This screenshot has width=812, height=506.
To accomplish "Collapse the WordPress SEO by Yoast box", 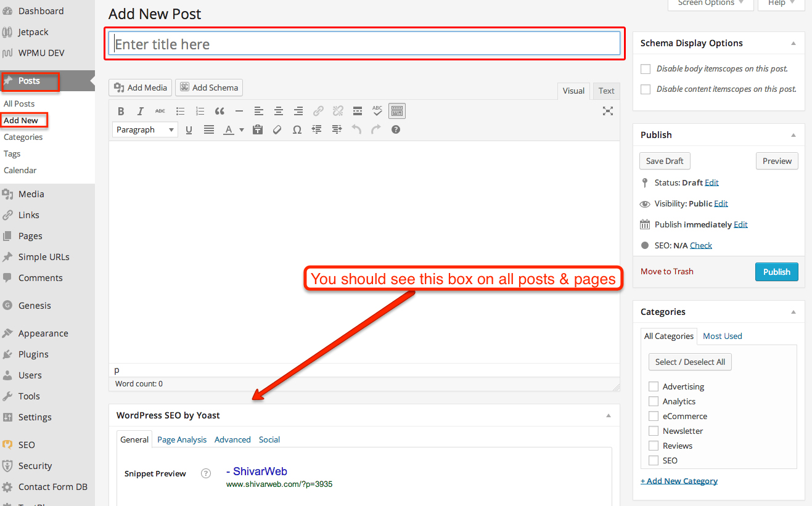I will (609, 415).
